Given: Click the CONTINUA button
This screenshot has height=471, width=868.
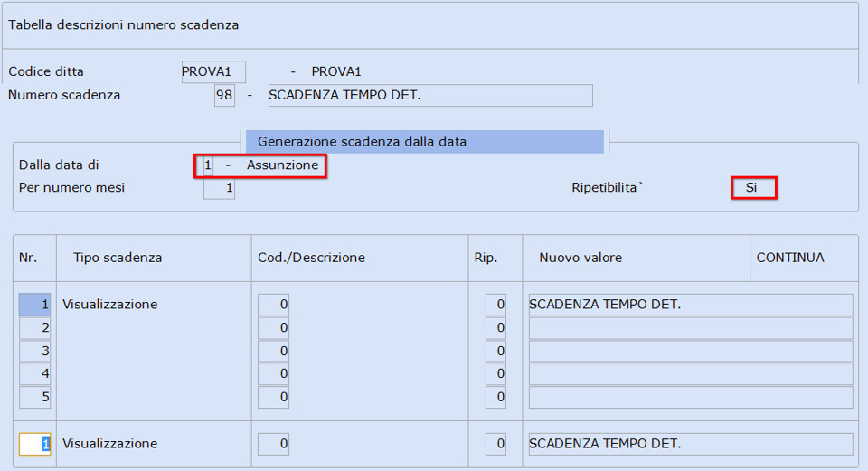Looking at the screenshot, I should 790,258.
